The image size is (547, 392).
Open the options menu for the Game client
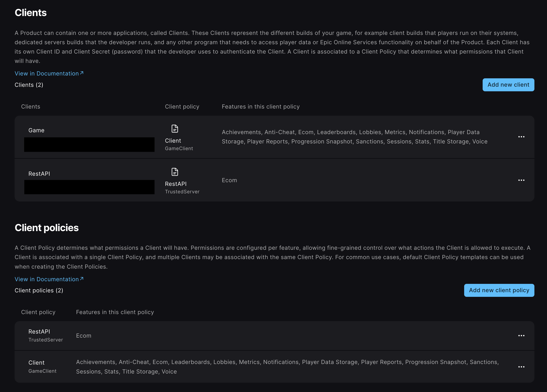point(521,137)
